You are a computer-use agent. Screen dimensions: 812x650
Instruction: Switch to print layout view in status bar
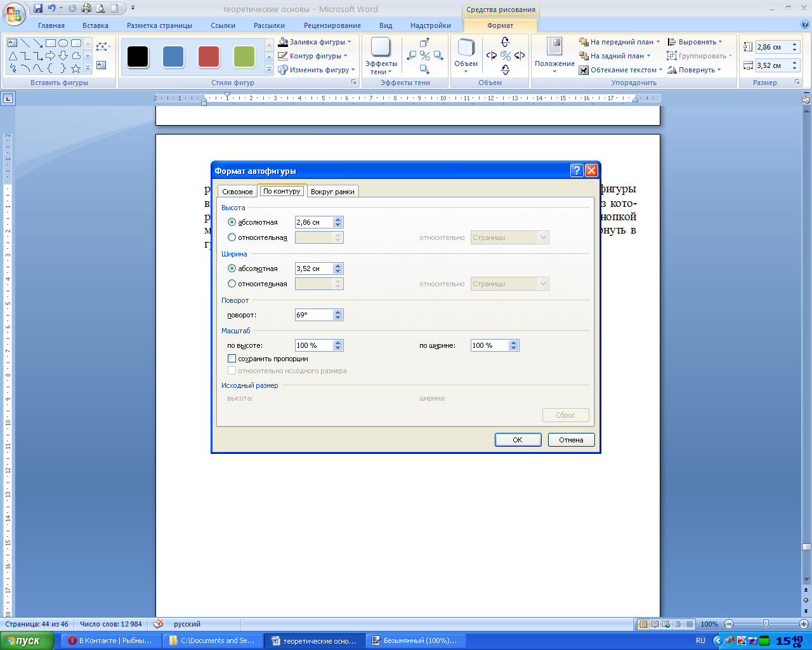tap(643, 624)
